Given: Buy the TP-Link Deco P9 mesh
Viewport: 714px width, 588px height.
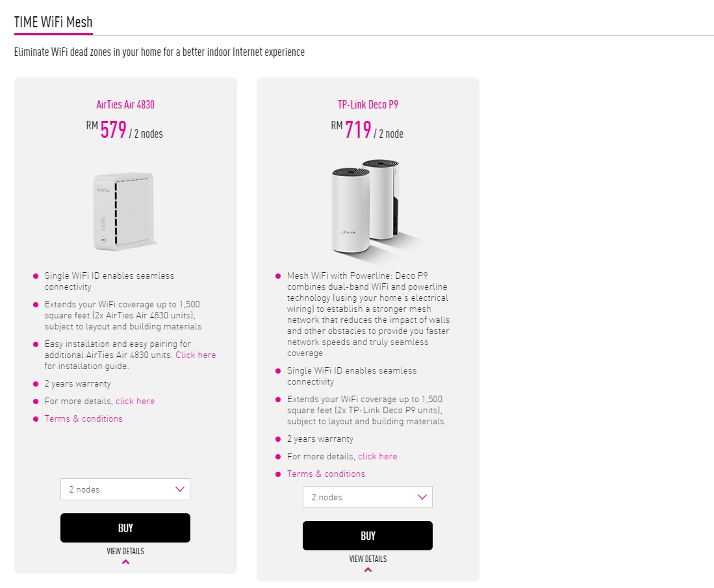Looking at the screenshot, I should point(367,535).
